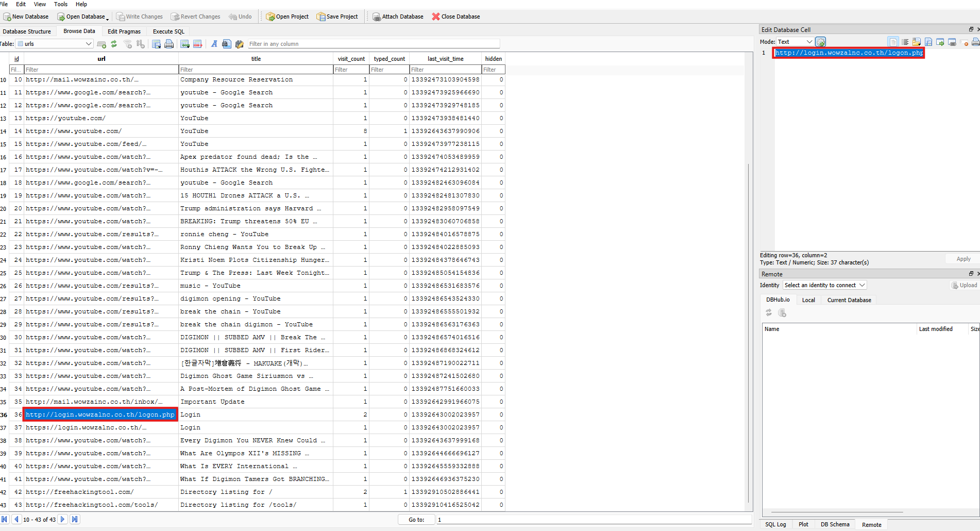Click the save table as icon

coord(156,44)
